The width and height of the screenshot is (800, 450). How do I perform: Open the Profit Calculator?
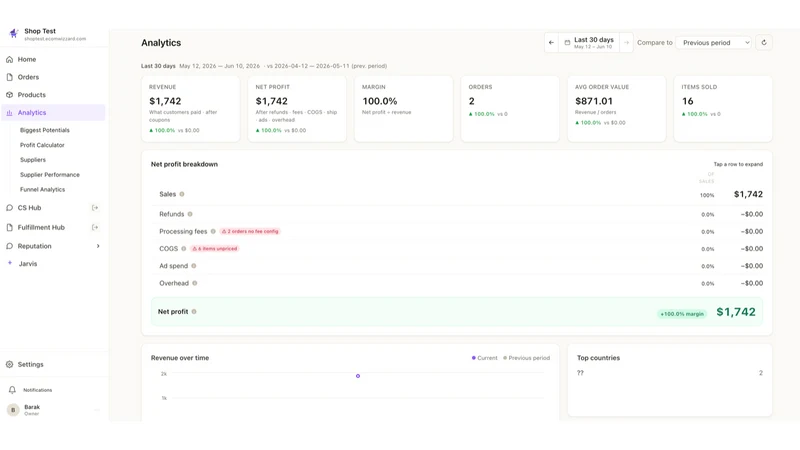(x=42, y=145)
